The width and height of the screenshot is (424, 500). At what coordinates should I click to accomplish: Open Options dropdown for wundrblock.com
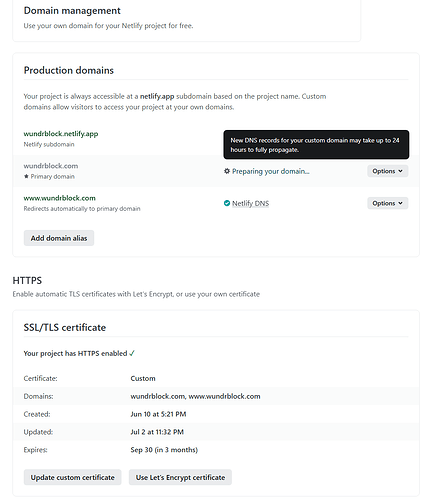[388, 171]
